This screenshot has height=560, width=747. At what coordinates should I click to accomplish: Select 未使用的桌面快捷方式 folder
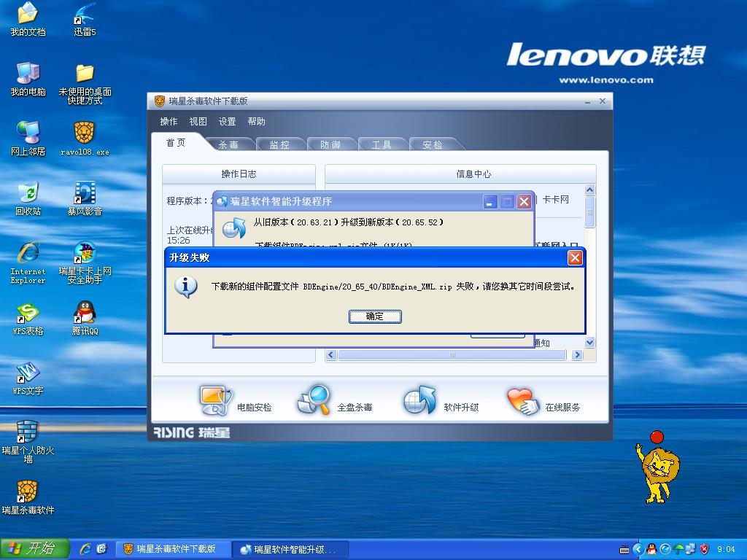pyautogui.click(x=85, y=84)
